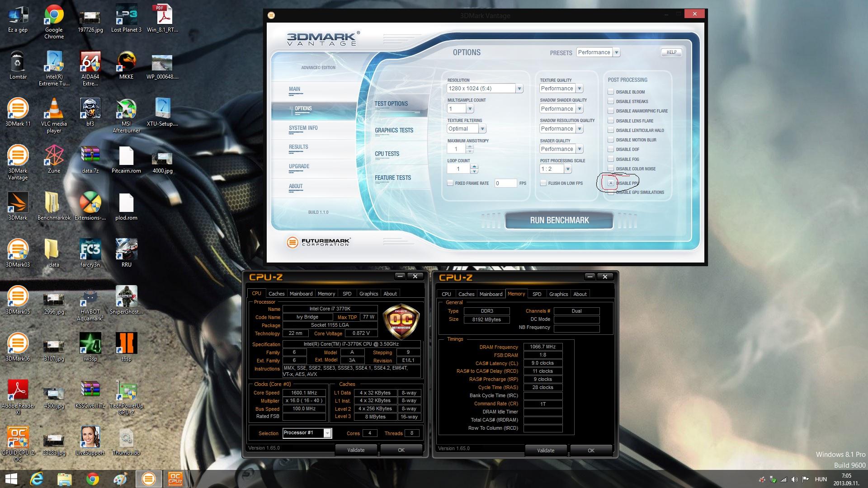The height and width of the screenshot is (488, 868).
Task: Switch to SPD tab in right CPU-Z window
Action: (x=537, y=294)
